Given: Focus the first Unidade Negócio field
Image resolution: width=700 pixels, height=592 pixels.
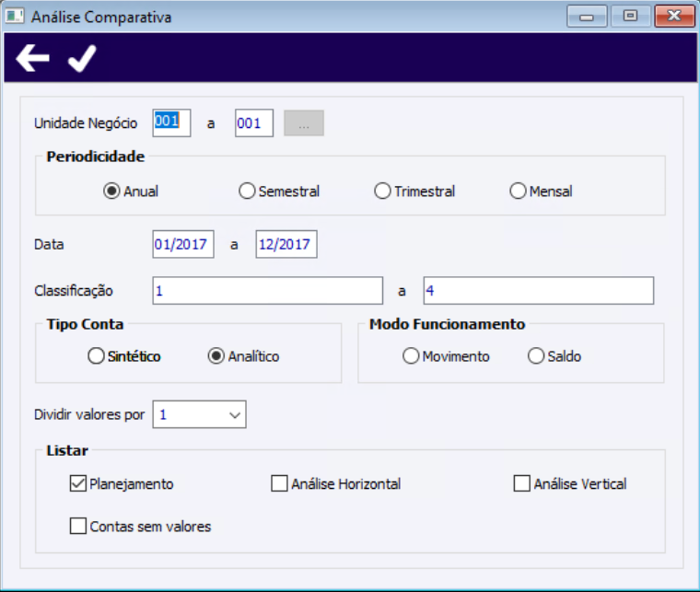Looking at the screenshot, I should point(172,122).
